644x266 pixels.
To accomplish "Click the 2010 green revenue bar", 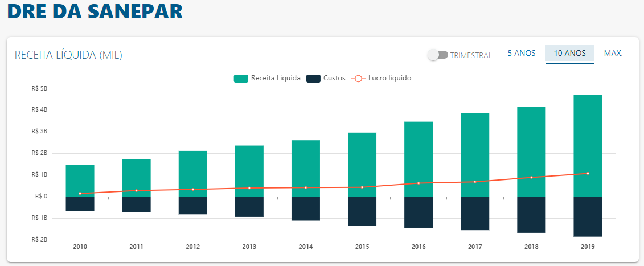I will click(80, 181).
